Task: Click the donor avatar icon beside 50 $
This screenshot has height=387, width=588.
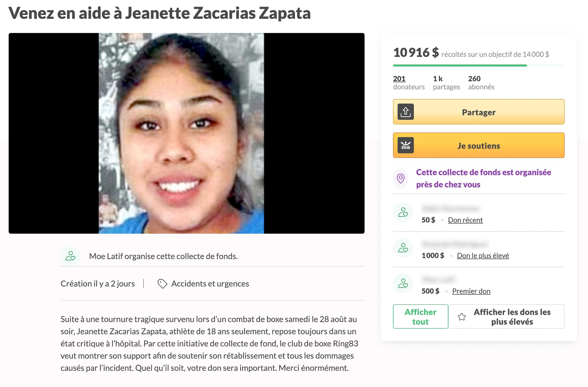Action: [x=403, y=212]
